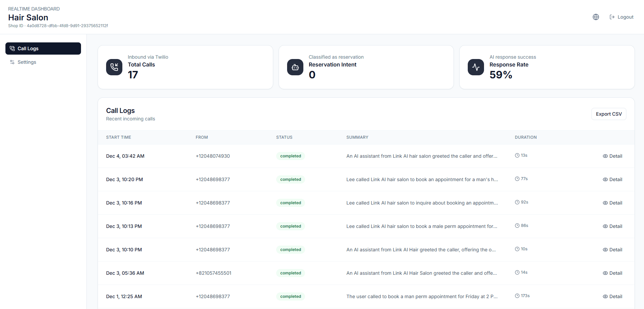Click the Shop ID text under Hair Salon
The height and width of the screenshot is (309, 644).
point(58,25)
